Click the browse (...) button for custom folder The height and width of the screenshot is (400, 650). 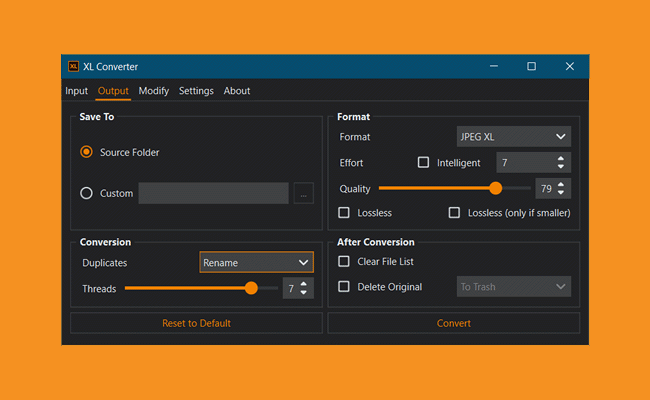pos(303,193)
